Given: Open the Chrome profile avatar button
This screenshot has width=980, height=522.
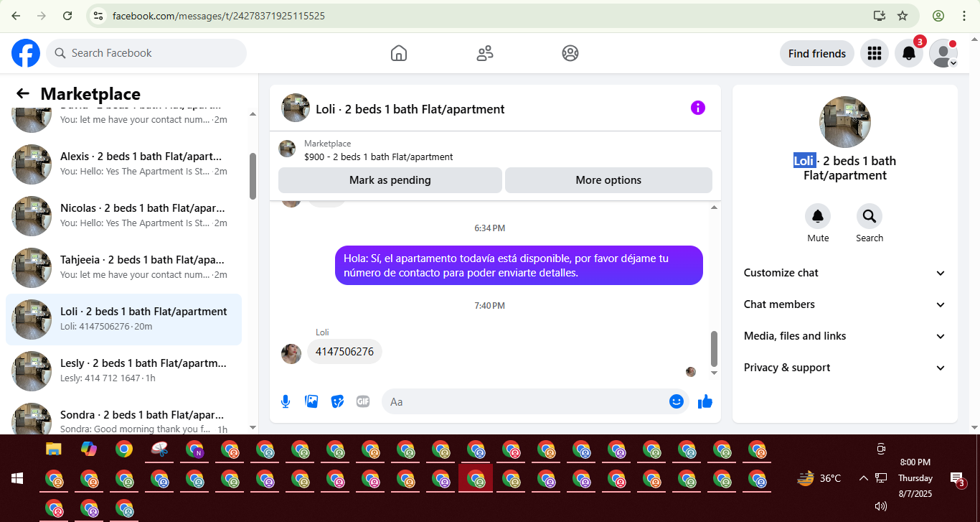Looking at the screenshot, I should (938, 16).
